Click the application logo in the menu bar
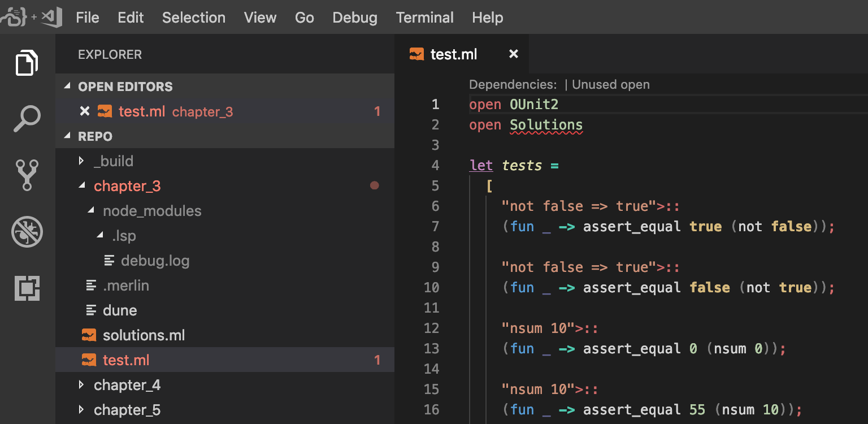 pos(31,17)
